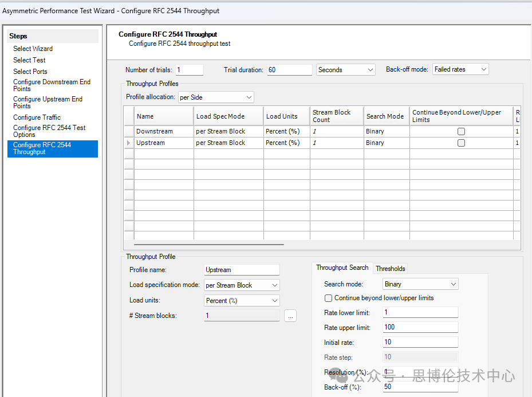Switch to the Throughput Search tab
This screenshot has width=532, height=397.
coord(342,268)
